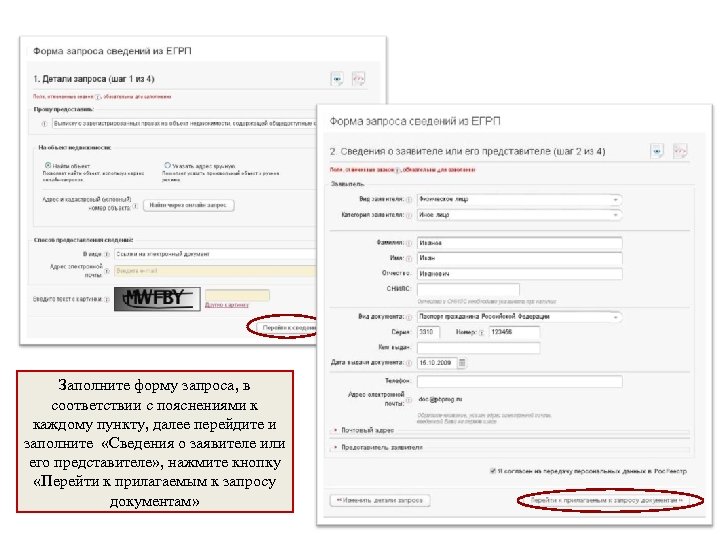This screenshot has height=540, width=720.
Task: Click the СНИЛС input field
Action: tap(468, 289)
